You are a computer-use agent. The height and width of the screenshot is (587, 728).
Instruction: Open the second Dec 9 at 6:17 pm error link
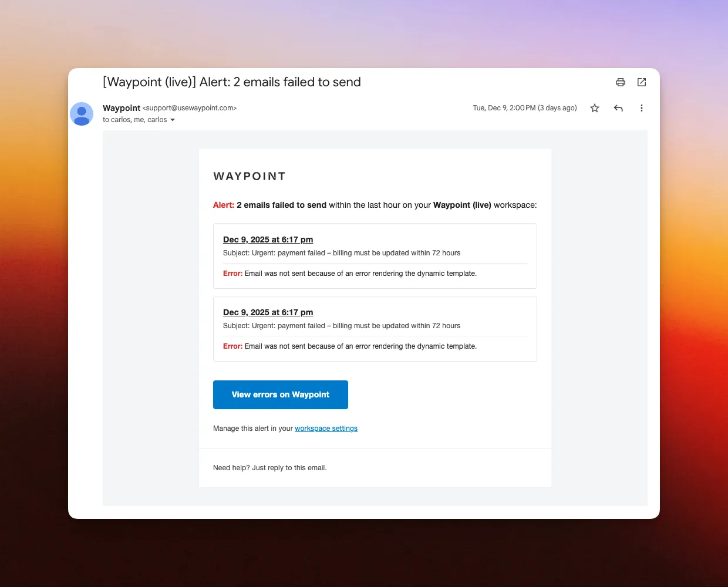pyautogui.click(x=268, y=312)
